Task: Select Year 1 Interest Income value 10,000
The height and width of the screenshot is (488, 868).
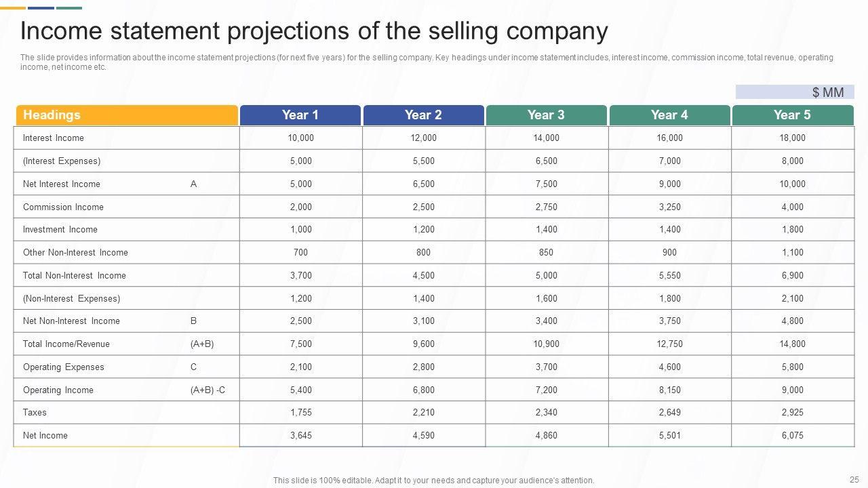Action: [300, 138]
